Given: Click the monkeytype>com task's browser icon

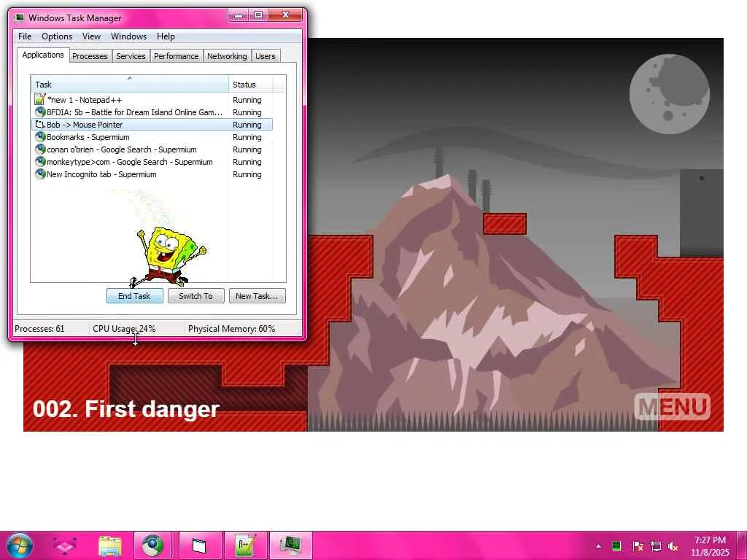Looking at the screenshot, I should [x=40, y=161].
